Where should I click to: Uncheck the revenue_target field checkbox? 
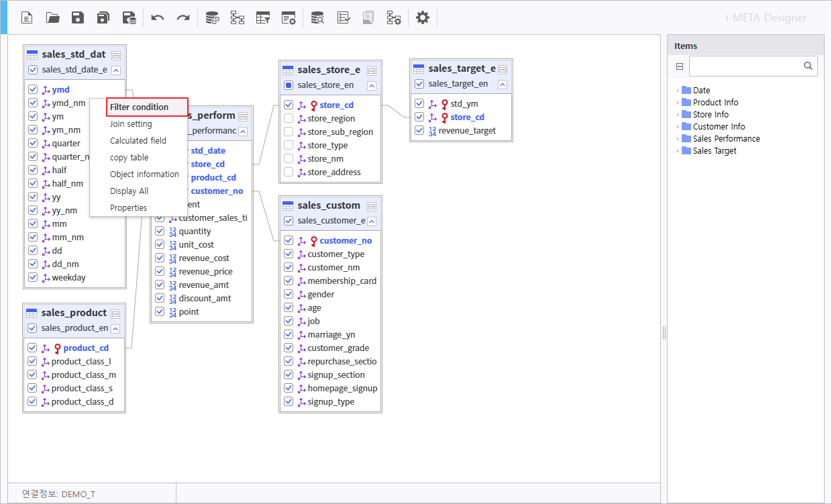419,131
